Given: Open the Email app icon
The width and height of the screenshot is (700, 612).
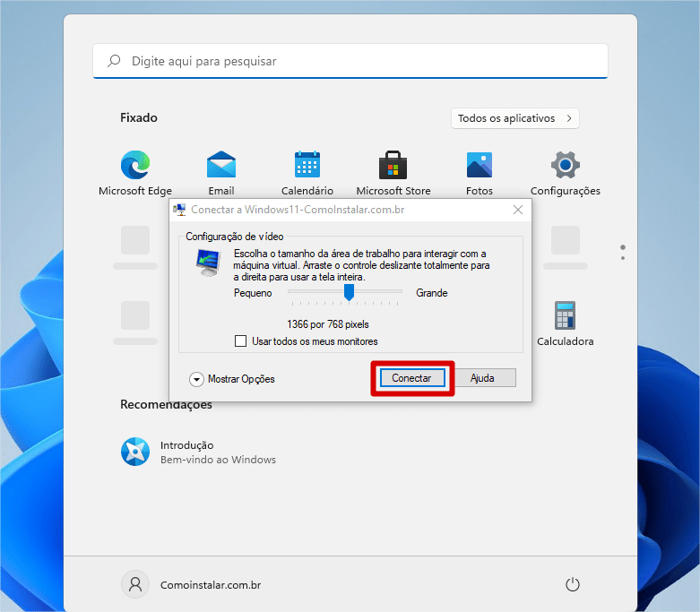Looking at the screenshot, I should pyautogui.click(x=221, y=165).
